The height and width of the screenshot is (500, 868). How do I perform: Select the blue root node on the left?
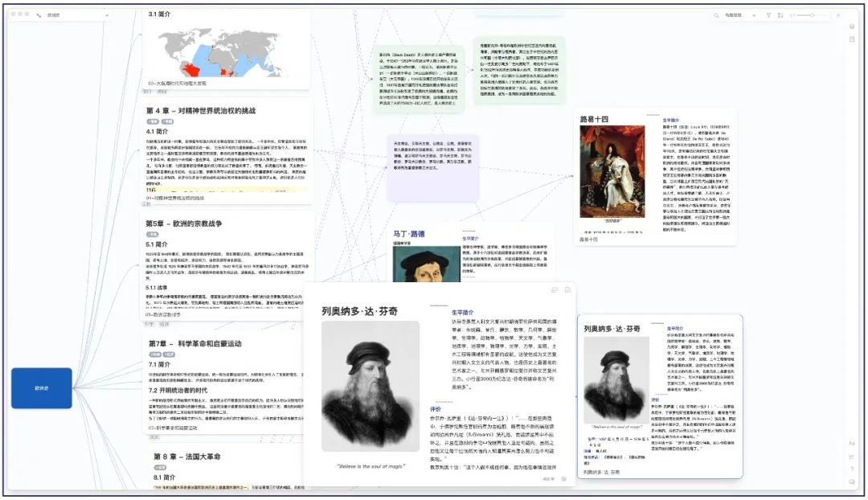[x=42, y=388]
